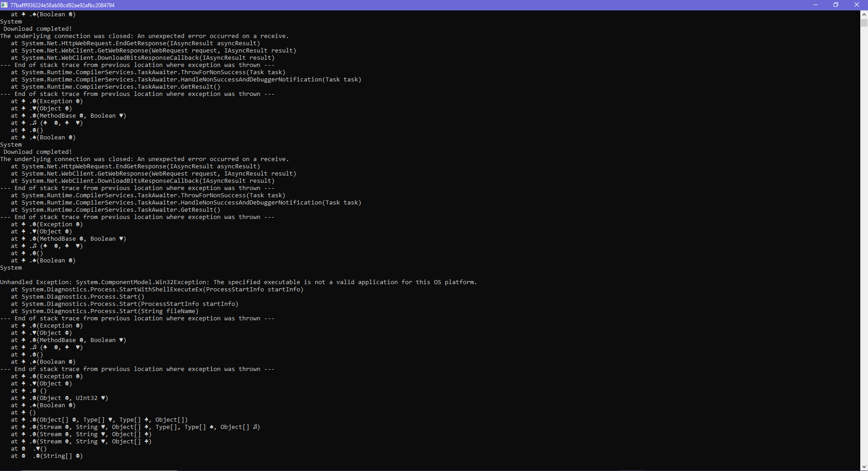Click the window title 77bafff936224e58ab08cd92ae92afbc2084794
This screenshot has width=868, height=471.
point(62,5)
